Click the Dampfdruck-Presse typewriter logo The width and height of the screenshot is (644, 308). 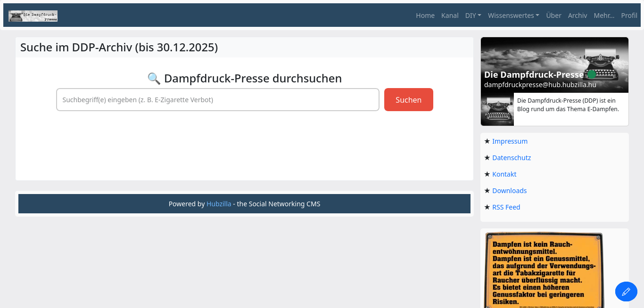(x=33, y=16)
